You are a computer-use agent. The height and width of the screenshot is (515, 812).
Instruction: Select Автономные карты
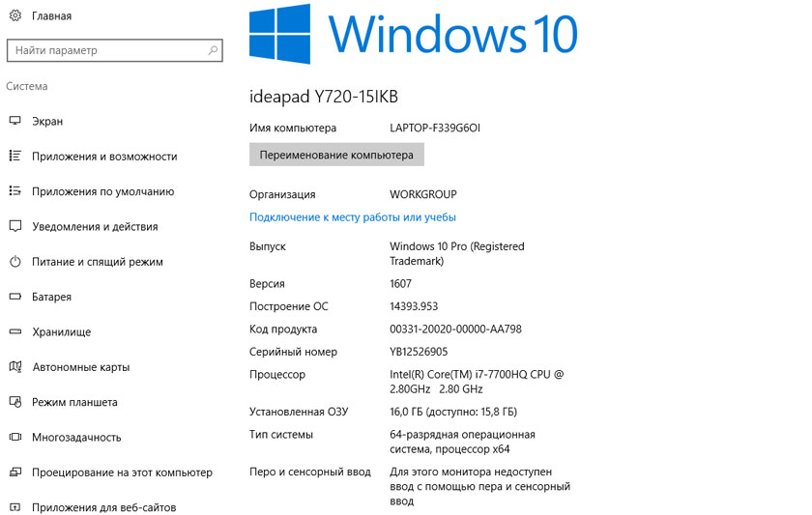[x=81, y=367]
